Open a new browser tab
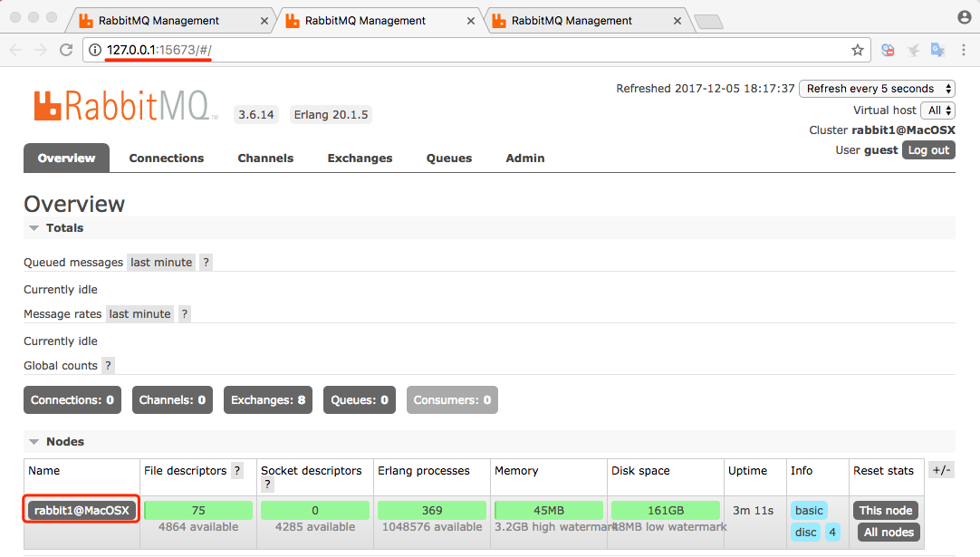This screenshot has width=980, height=557. click(x=708, y=22)
